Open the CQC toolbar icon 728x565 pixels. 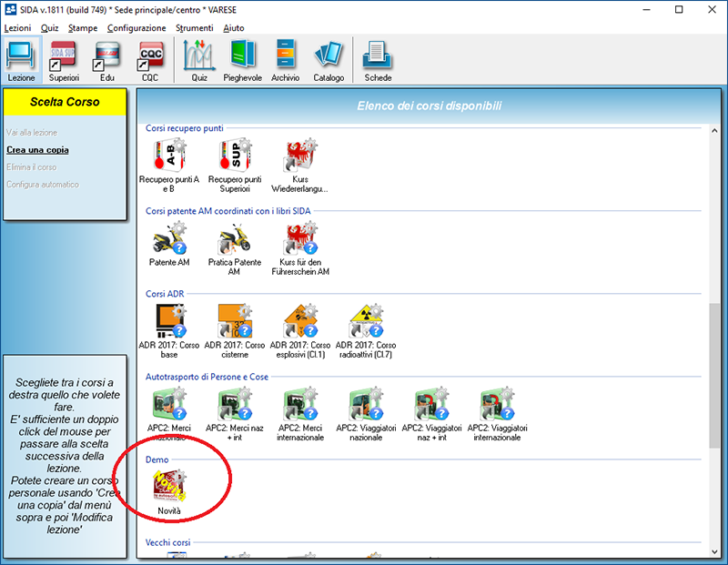click(150, 60)
